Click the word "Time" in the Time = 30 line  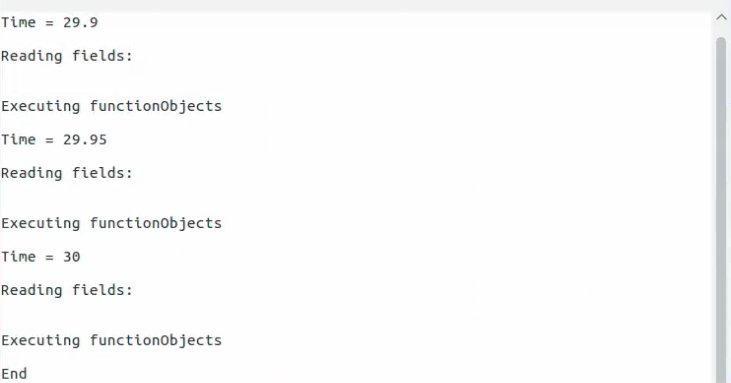18,257
